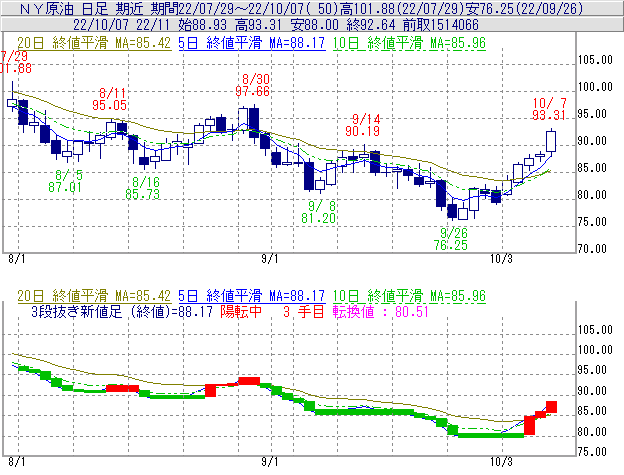
Task: Click the upper chart's 10/3 date axis label
Action: pyautogui.click(x=501, y=259)
